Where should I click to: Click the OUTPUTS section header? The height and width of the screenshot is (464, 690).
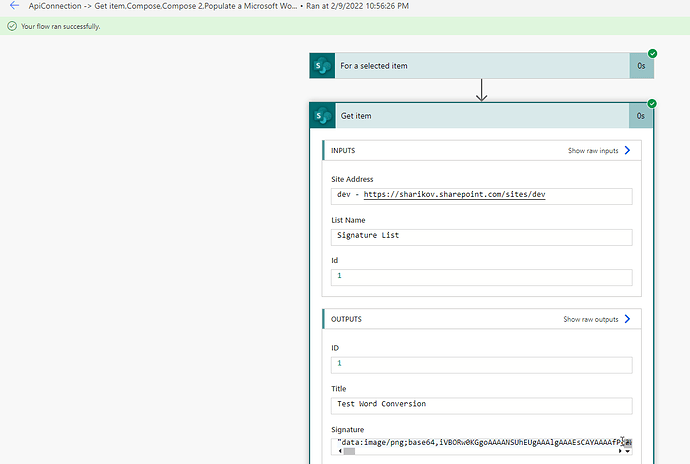point(482,319)
